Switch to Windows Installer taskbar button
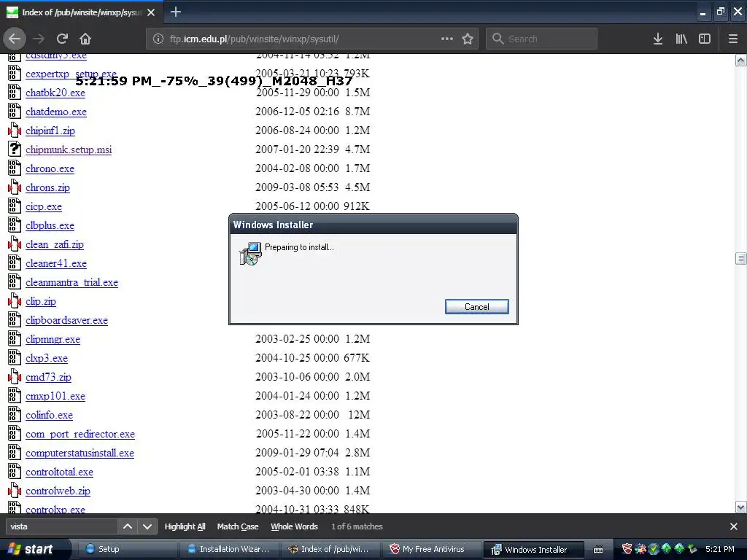The width and height of the screenshot is (747, 560). coord(533,550)
